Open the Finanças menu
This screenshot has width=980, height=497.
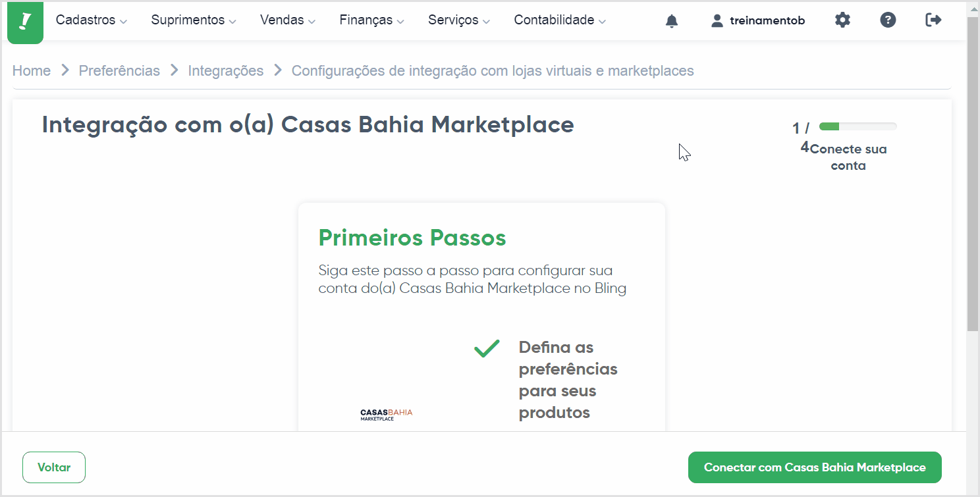371,20
